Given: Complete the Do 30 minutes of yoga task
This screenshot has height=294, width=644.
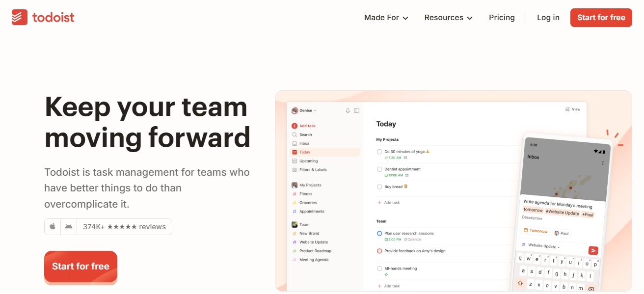Looking at the screenshot, I should tap(379, 152).
